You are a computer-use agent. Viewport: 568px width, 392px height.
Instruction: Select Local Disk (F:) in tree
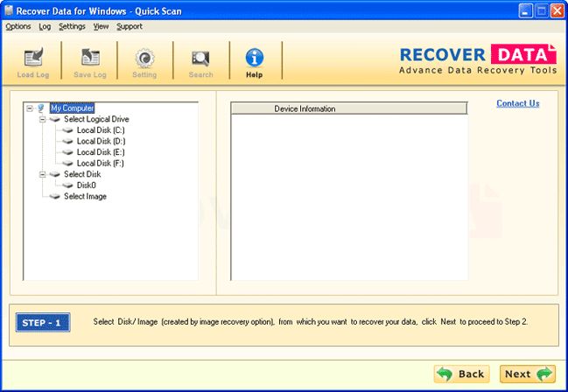(101, 164)
